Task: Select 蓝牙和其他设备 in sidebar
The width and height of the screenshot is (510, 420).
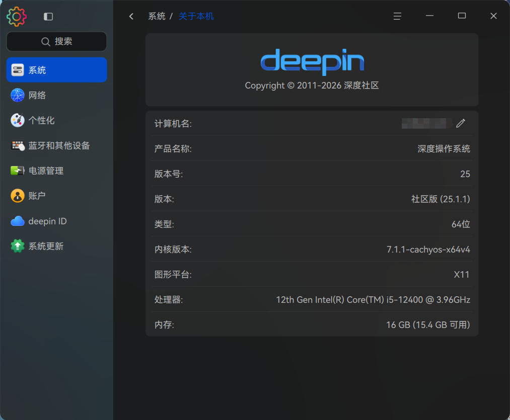Action: click(56, 146)
